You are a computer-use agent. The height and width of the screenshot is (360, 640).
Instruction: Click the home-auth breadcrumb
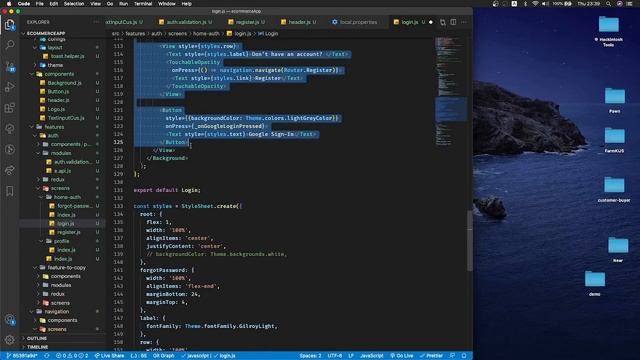pyautogui.click(x=206, y=33)
